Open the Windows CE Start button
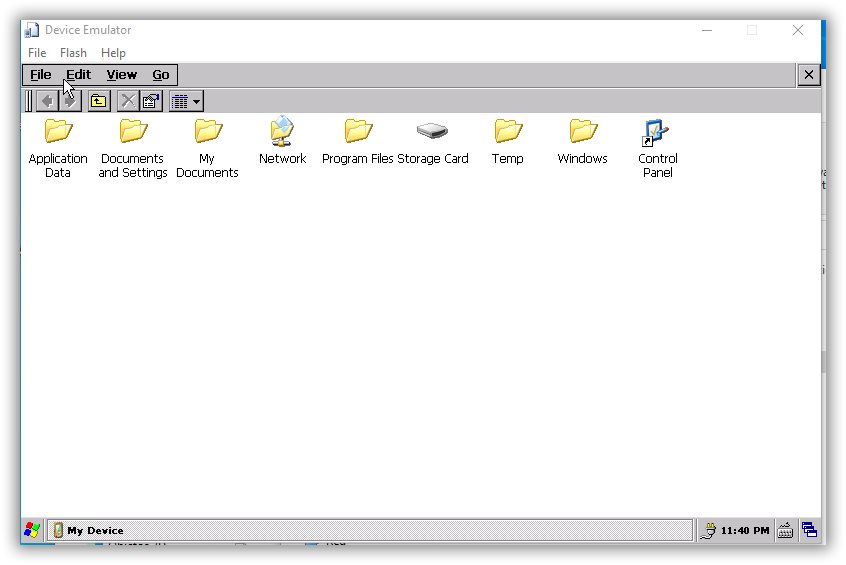The width and height of the screenshot is (846, 565). point(32,530)
